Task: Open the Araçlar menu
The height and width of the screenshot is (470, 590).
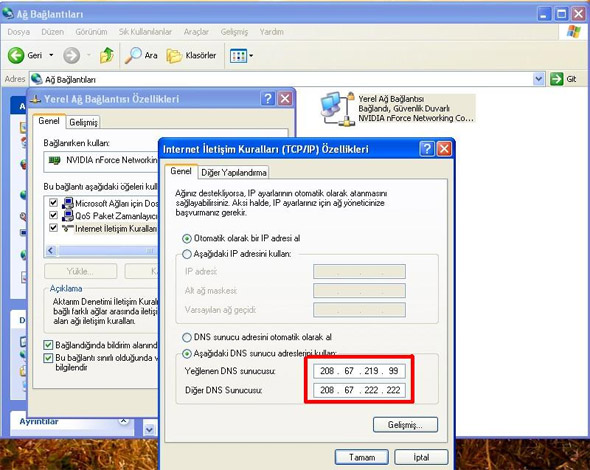Action: [x=196, y=32]
